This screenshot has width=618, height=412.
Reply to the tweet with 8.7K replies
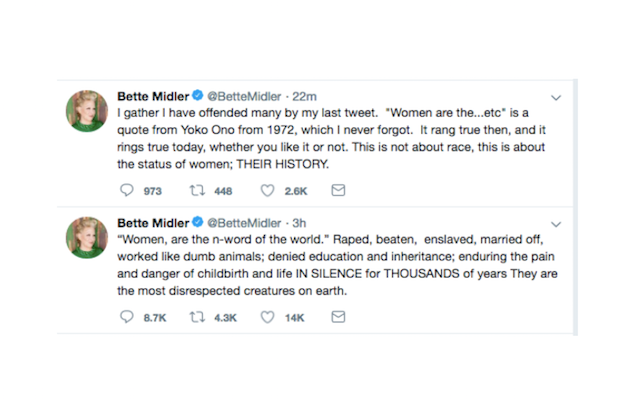[x=127, y=317]
